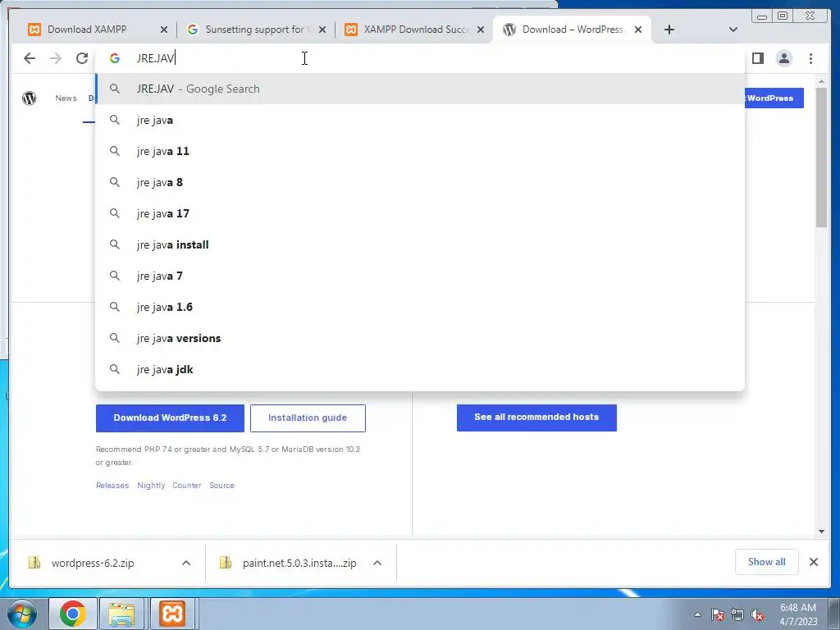Image resolution: width=840 pixels, height=630 pixels.
Task: Open the Chrome profile avatar
Action: (784, 58)
